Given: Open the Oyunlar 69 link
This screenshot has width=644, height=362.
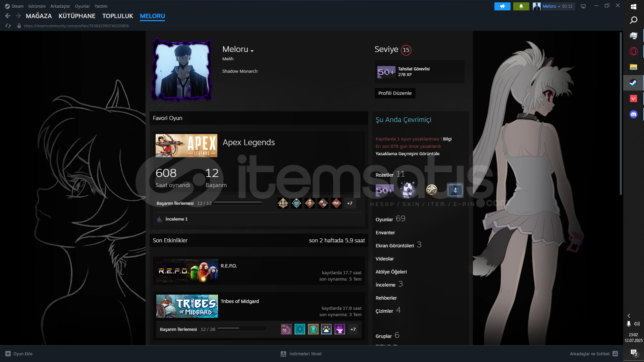Looking at the screenshot, I should click(390, 219).
